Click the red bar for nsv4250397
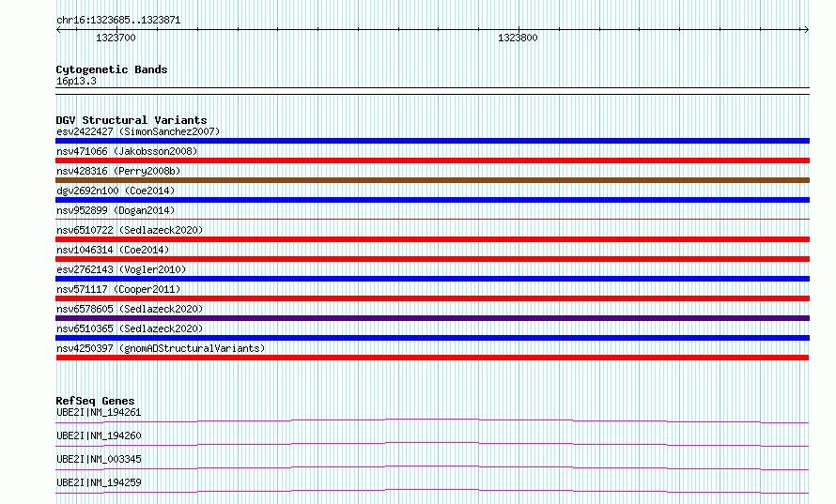The image size is (836, 504). tap(432, 358)
